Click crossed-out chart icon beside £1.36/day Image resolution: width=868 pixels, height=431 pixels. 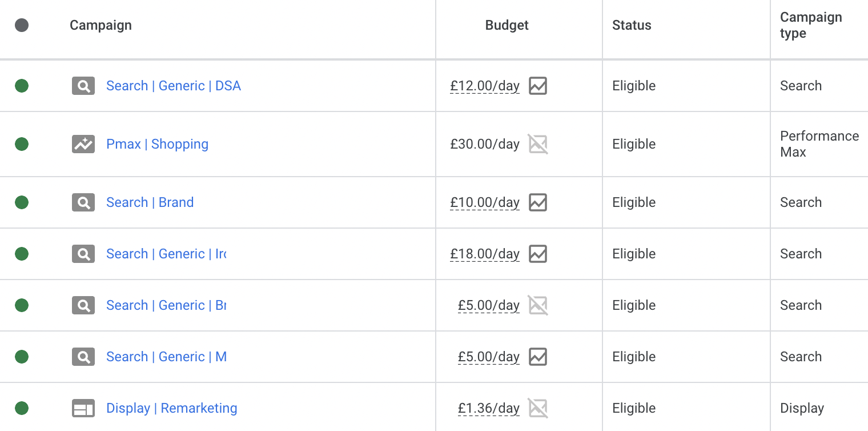pyautogui.click(x=537, y=408)
